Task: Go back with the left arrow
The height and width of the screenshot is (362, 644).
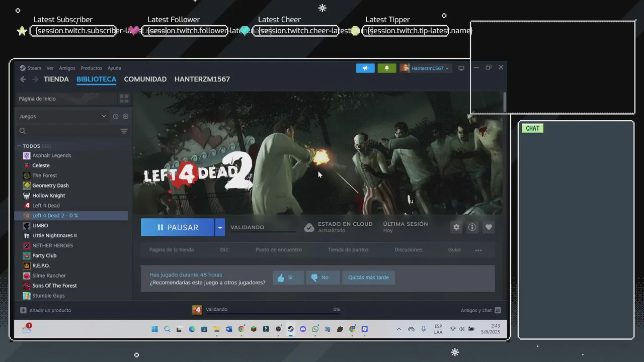Action: (23, 79)
